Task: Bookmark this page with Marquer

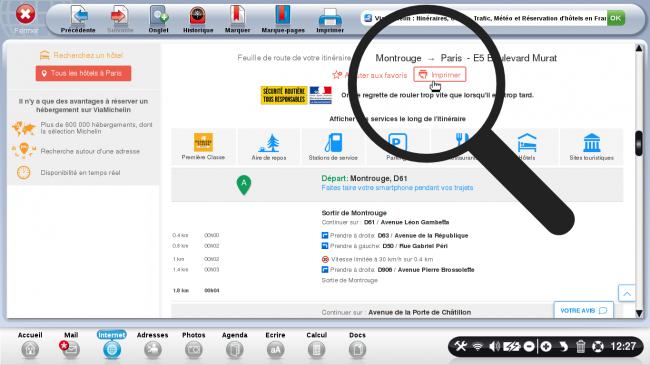Action: [237, 19]
